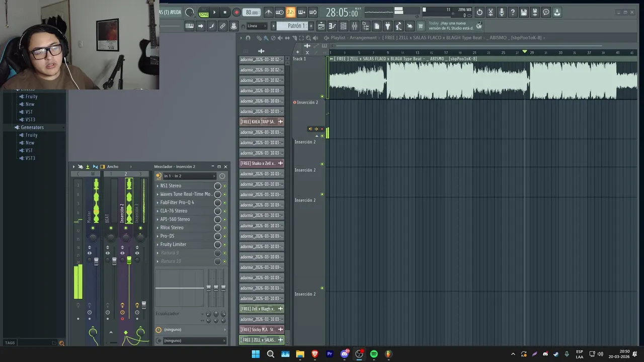Expand the Waves Tune Real-Time slot arrow
The image size is (644, 362).
point(157,194)
